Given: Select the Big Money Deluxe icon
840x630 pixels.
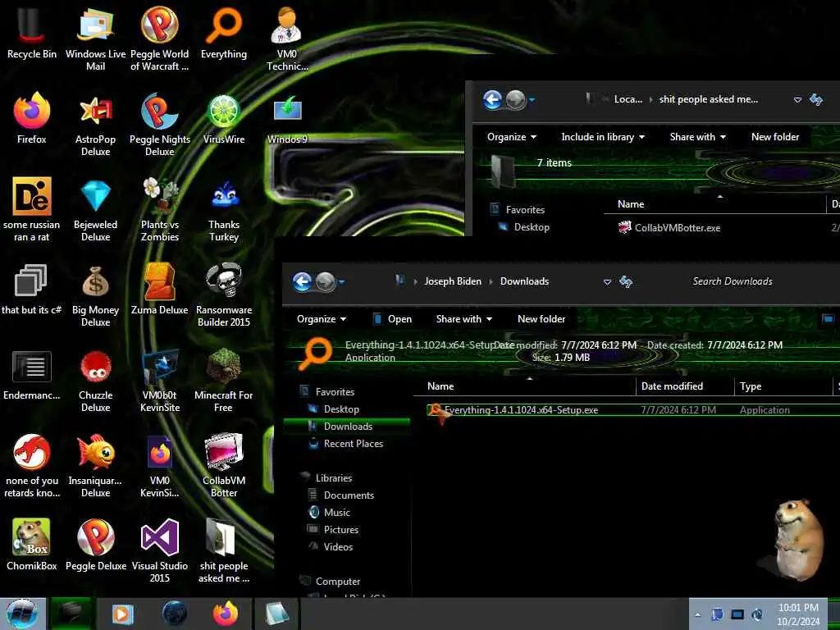Looking at the screenshot, I should point(95,294).
